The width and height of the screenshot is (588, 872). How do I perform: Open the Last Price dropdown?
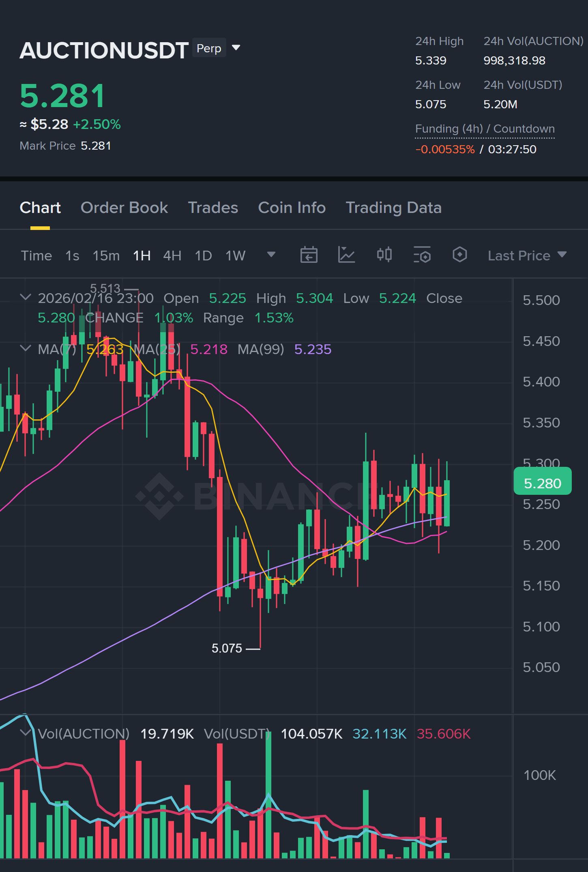pos(527,256)
